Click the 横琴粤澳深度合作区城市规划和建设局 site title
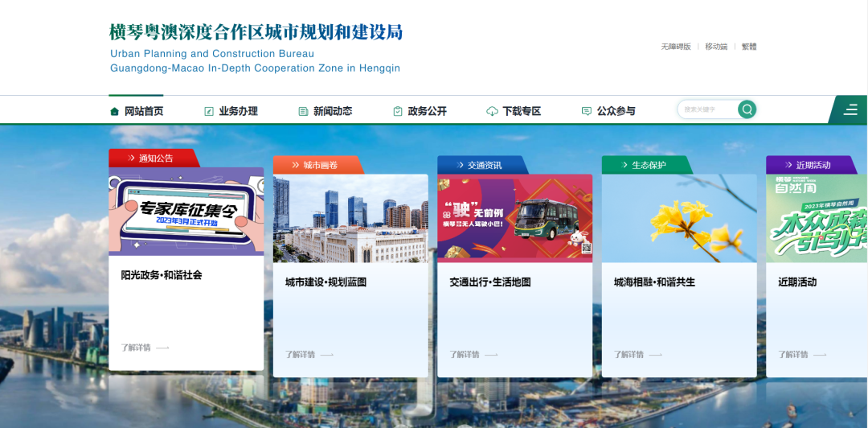The height and width of the screenshot is (428, 868). pos(256,33)
